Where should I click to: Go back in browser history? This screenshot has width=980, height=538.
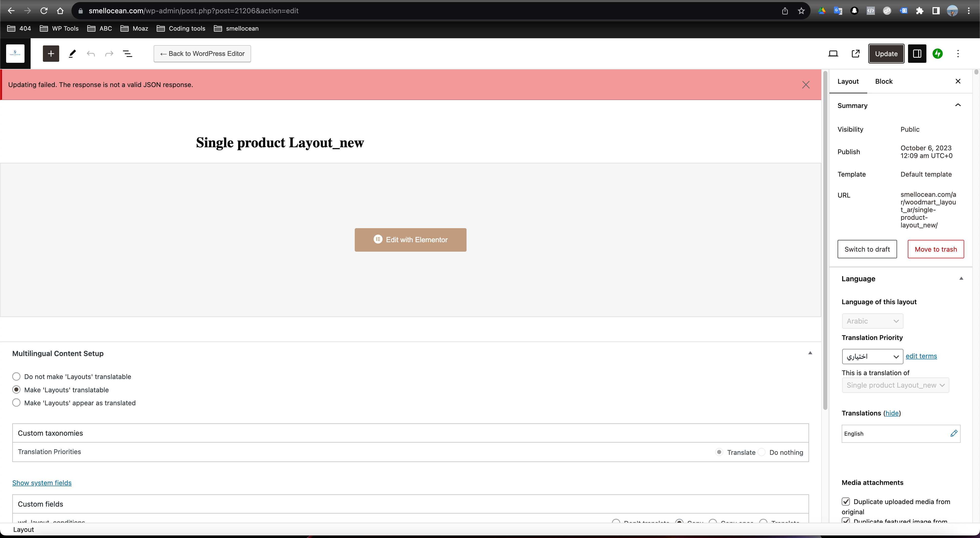(11, 11)
